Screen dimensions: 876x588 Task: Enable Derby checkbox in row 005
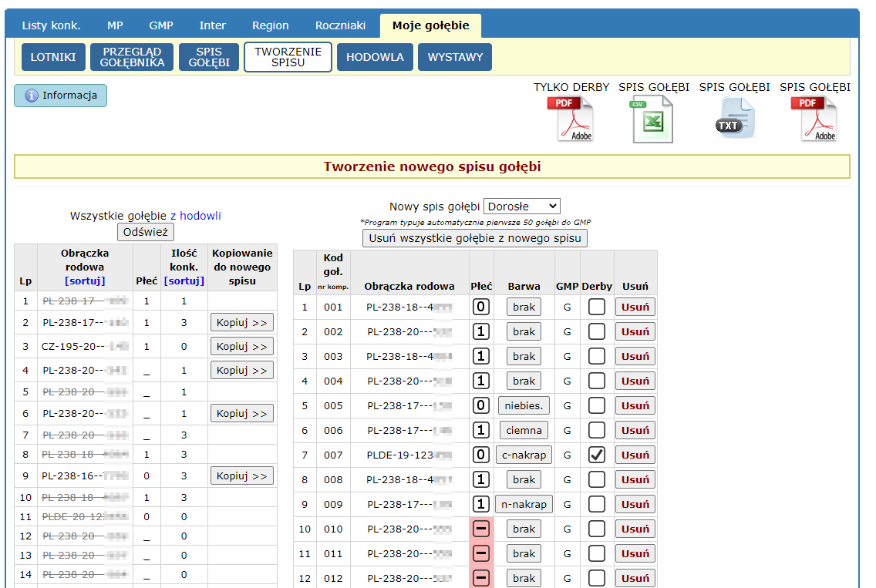pyautogui.click(x=596, y=405)
